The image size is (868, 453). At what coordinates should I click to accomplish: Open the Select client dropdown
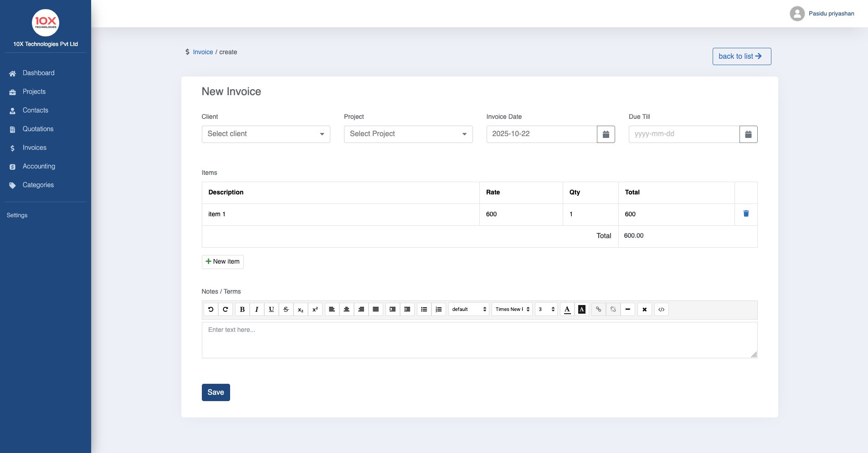click(x=266, y=134)
